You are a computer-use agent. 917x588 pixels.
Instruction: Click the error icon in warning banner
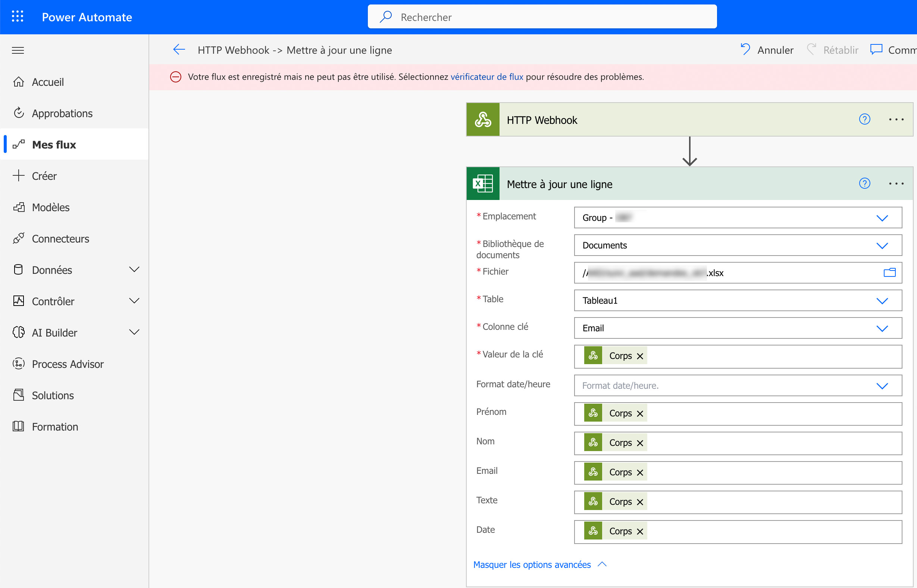(x=176, y=77)
